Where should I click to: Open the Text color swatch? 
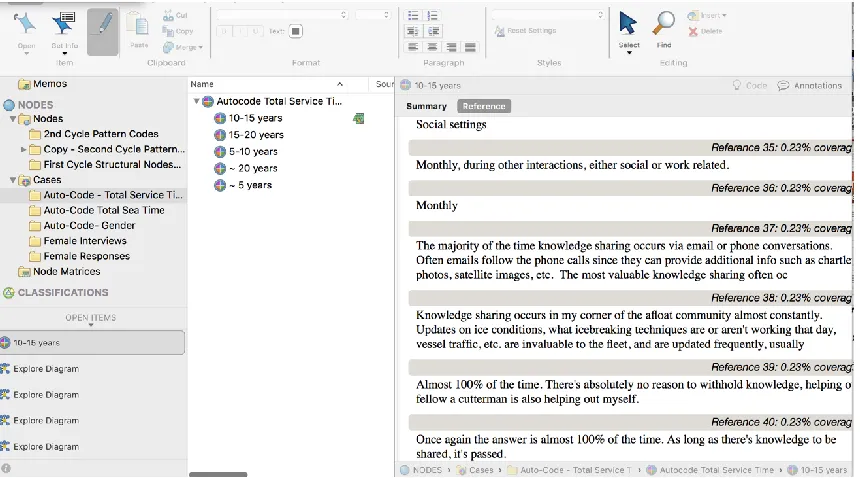tap(295, 31)
